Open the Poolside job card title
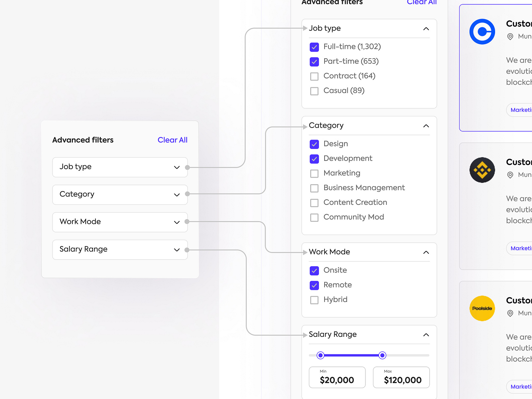Image resolution: width=532 pixels, height=399 pixels. [519, 300]
